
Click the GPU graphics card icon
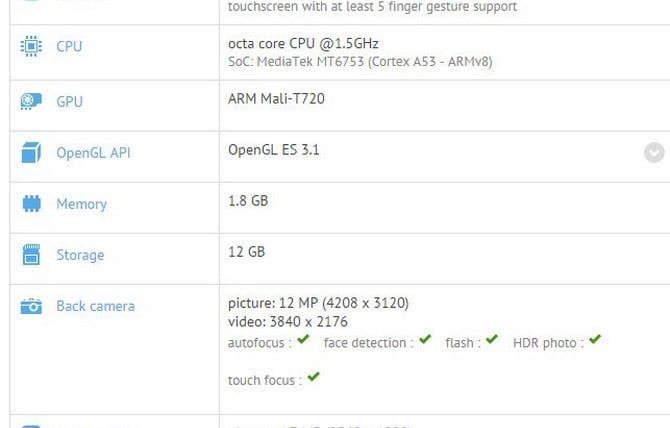click(x=31, y=102)
